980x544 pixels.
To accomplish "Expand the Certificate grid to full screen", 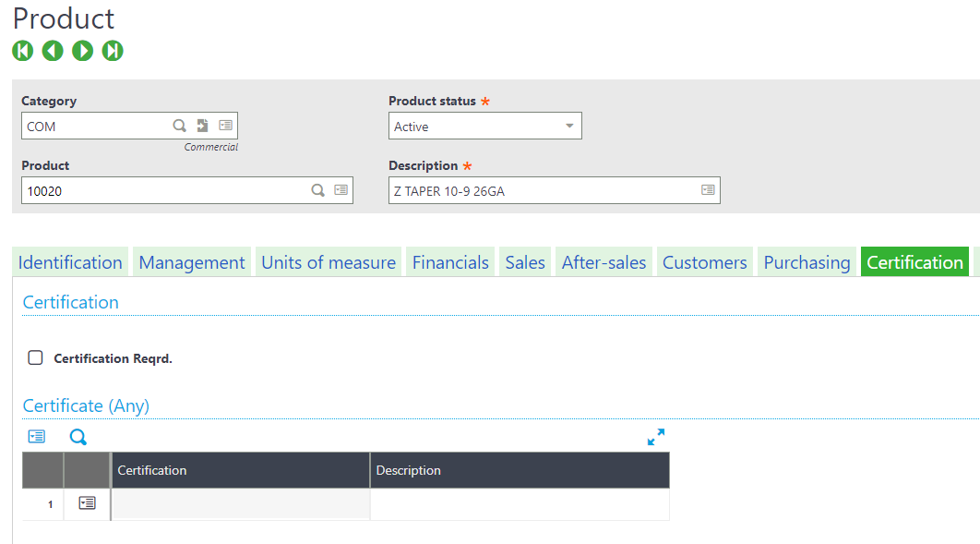I will click(x=656, y=437).
